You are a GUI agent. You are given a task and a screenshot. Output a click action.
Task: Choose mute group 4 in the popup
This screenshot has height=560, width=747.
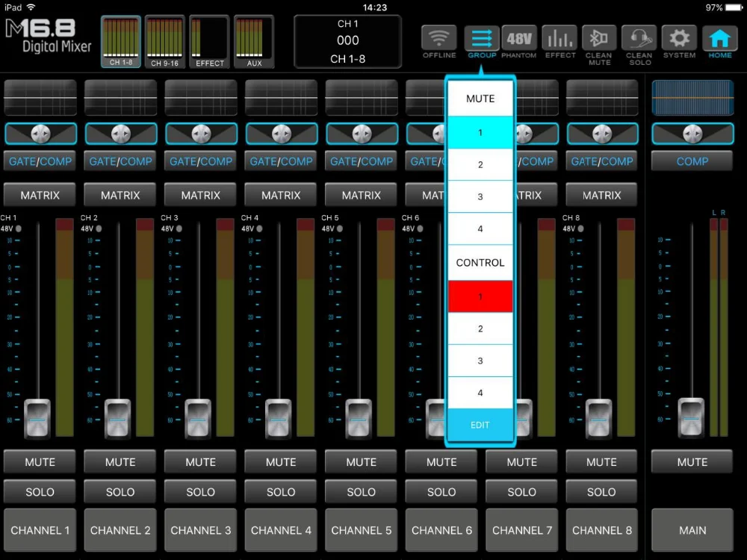[x=480, y=229]
